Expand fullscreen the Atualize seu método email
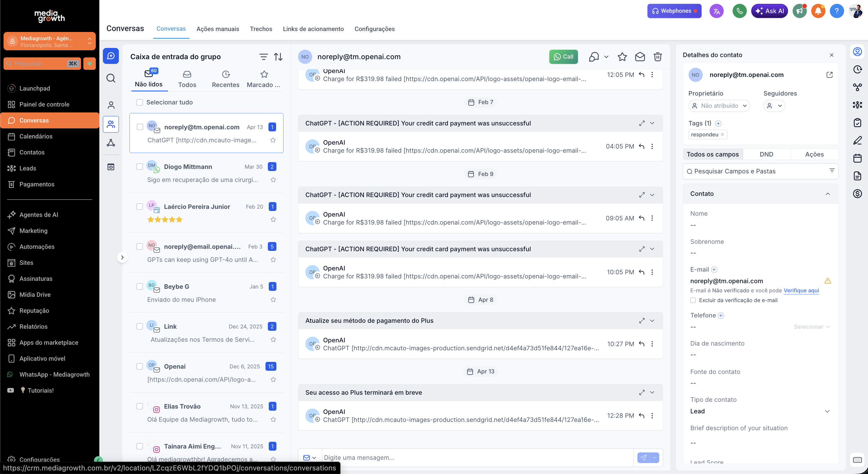The width and height of the screenshot is (868, 474). pyautogui.click(x=642, y=321)
